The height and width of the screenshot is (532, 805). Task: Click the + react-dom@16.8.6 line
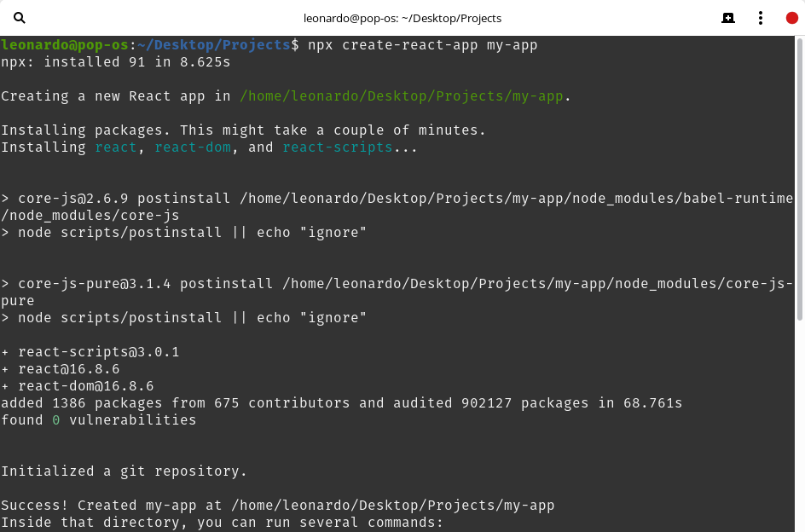coord(77,385)
